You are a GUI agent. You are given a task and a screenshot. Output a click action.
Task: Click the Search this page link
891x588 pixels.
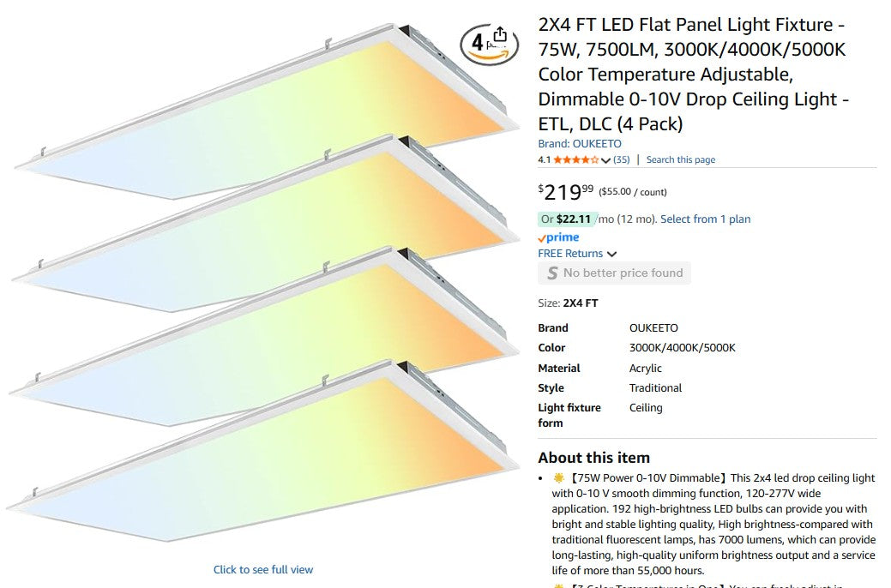[x=680, y=159]
